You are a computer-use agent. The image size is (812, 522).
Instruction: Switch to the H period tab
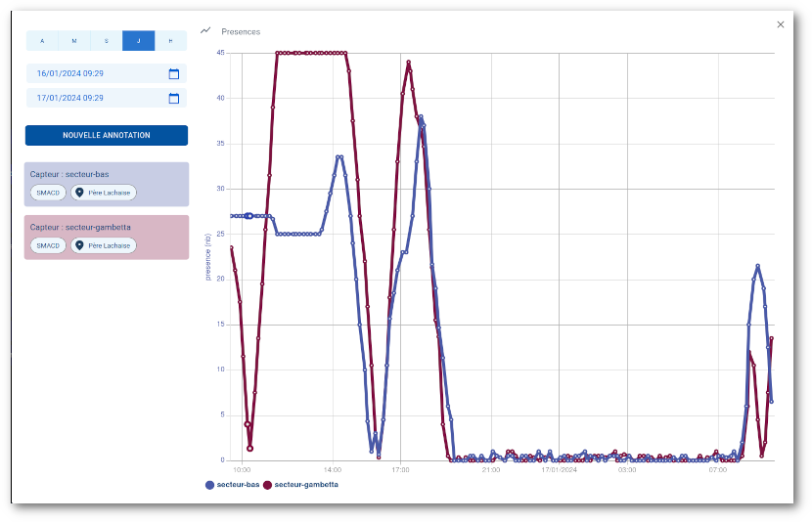tap(170, 41)
